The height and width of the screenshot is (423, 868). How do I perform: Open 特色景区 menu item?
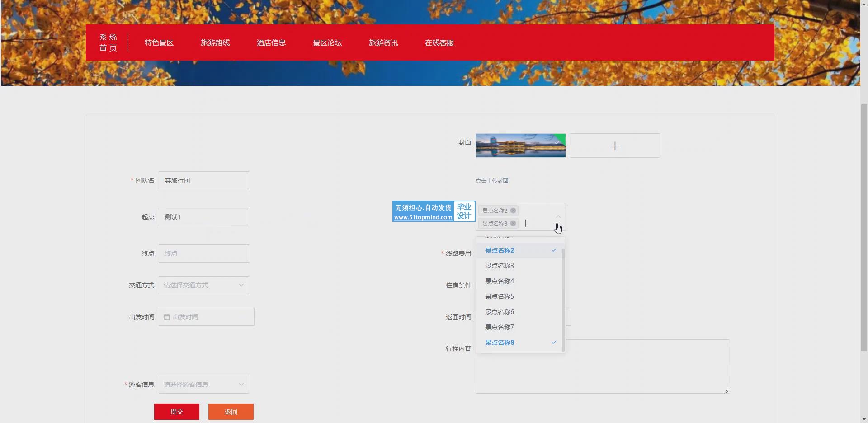[x=159, y=42]
